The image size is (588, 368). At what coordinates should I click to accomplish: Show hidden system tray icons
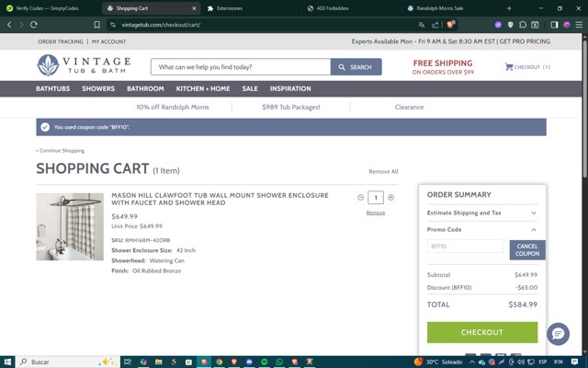pos(471,362)
